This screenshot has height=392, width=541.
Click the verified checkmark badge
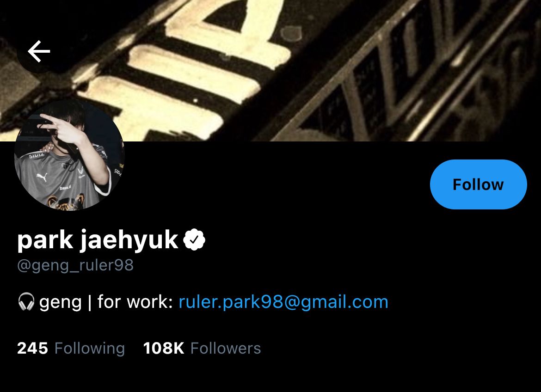point(194,239)
